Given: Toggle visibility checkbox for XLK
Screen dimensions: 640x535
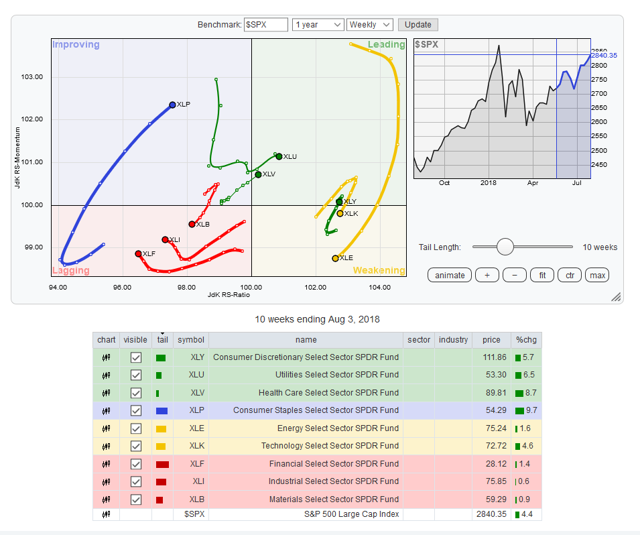Looking at the screenshot, I should pyautogui.click(x=136, y=446).
